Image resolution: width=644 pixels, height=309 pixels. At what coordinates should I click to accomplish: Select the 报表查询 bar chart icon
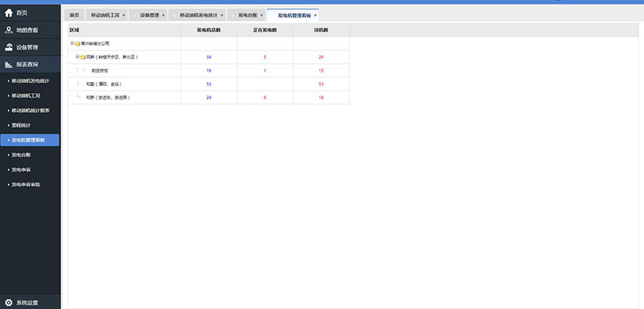[x=9, y=65]
